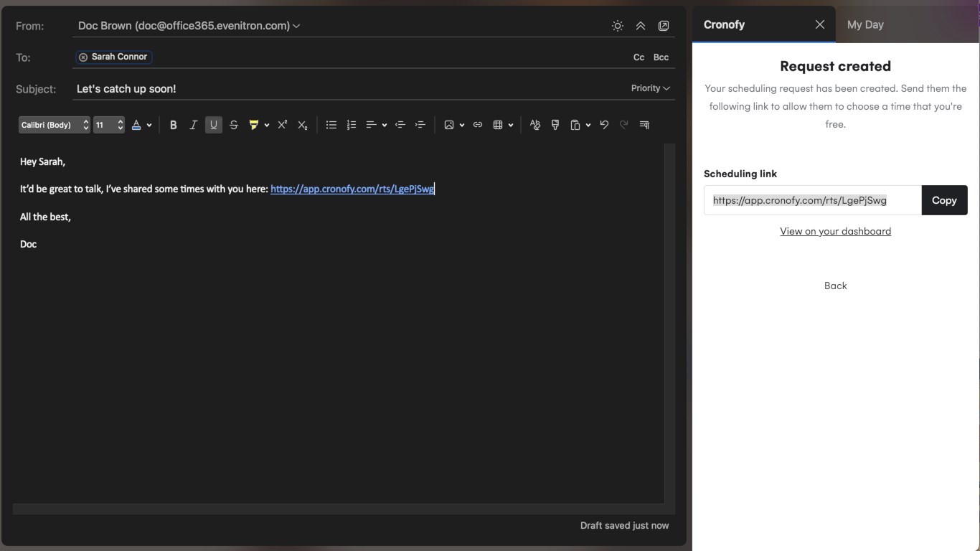This screenshot has height=551, width=980.
Task: Toggle strikethrough formatting
Action: (x=233, y=125)
